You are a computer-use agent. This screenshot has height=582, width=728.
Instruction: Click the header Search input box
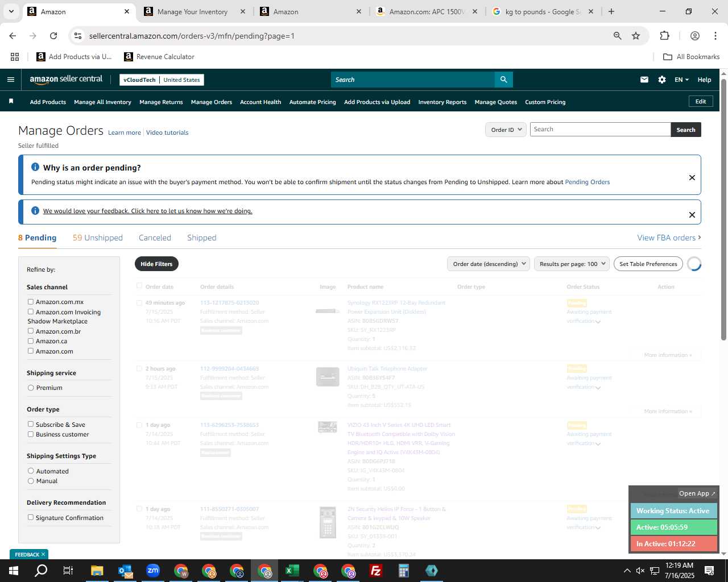(x=413, y=80)
